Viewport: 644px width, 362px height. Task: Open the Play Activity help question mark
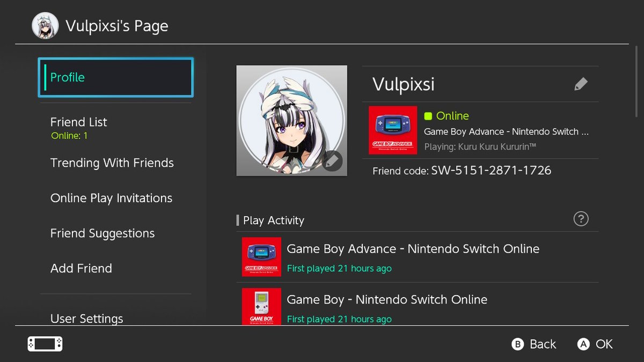click(581, 219)
